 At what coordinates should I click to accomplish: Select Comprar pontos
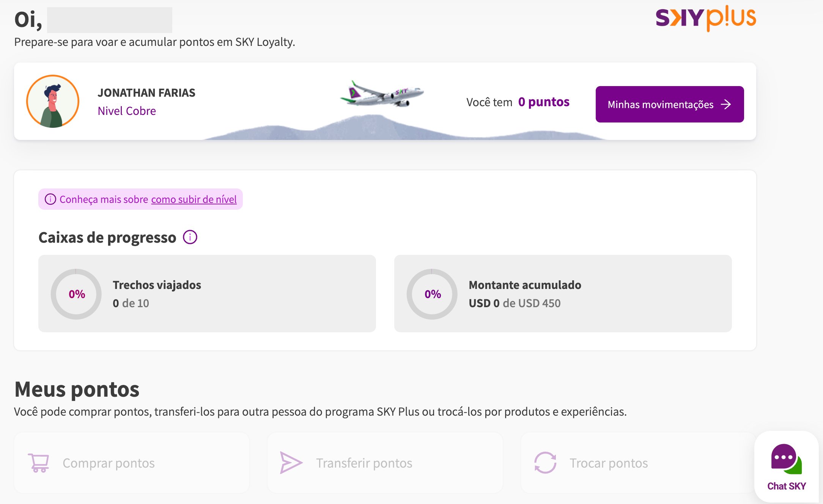[109, 463]
